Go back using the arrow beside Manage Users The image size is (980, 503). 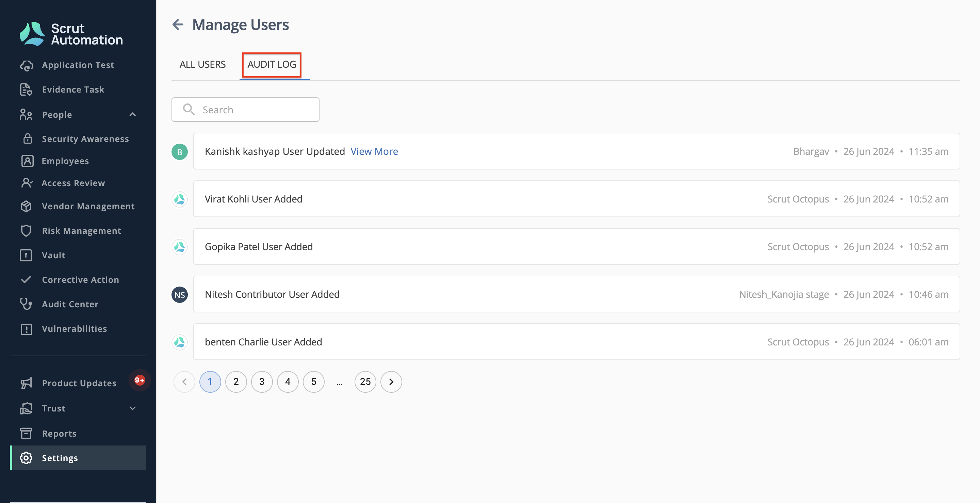coord(178,25)
